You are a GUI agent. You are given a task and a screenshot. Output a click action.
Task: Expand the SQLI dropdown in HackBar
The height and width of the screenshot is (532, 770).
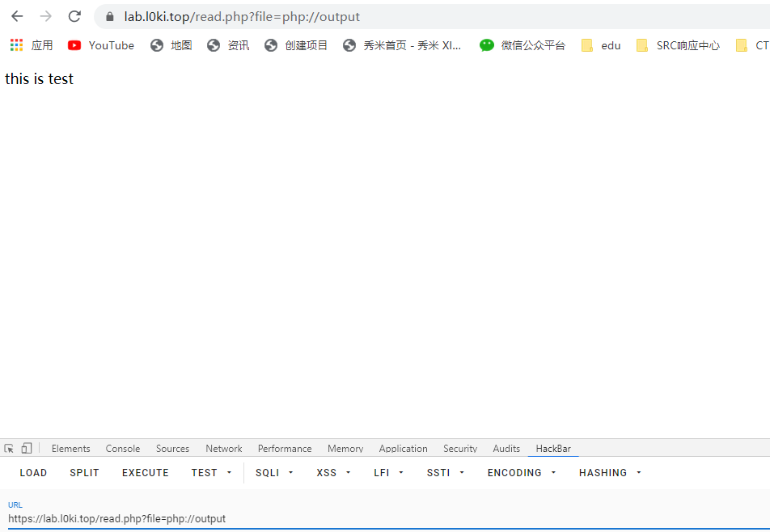274,473
